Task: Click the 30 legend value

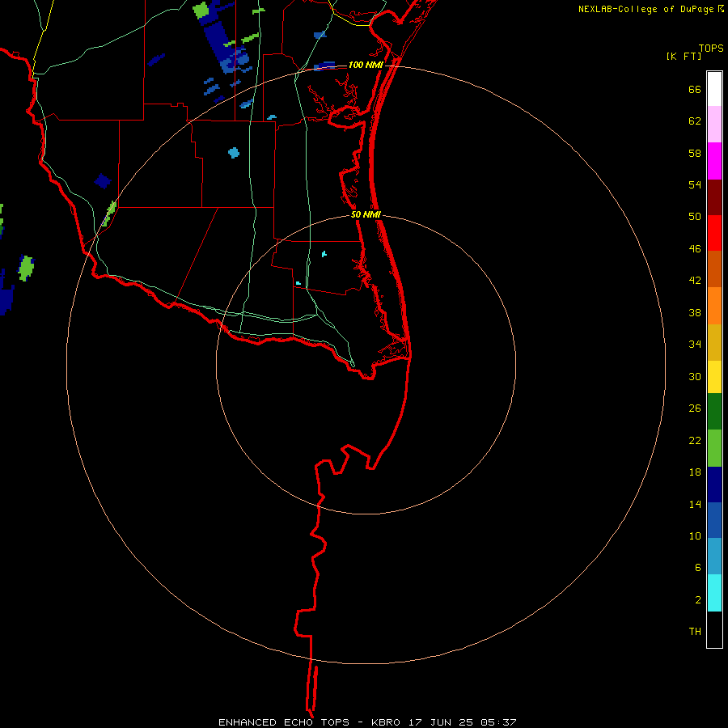Action: pyautogui.click(x=695, y=376)
